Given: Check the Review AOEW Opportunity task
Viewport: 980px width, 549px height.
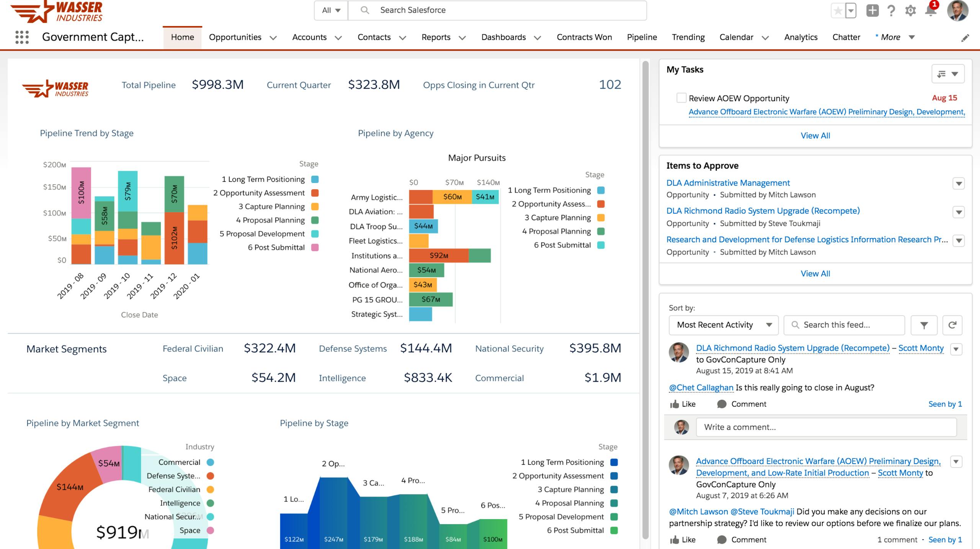Looking at the screenshot, I should (681, 98).
